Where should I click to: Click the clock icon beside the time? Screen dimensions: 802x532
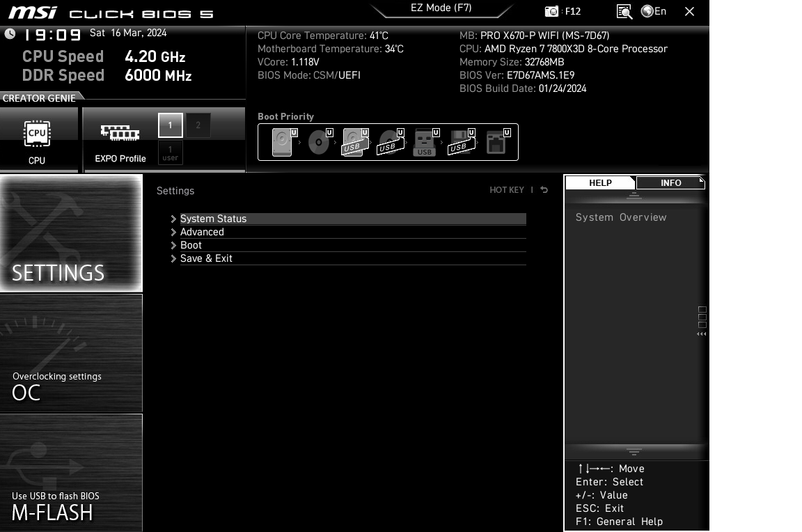(10, 33)
